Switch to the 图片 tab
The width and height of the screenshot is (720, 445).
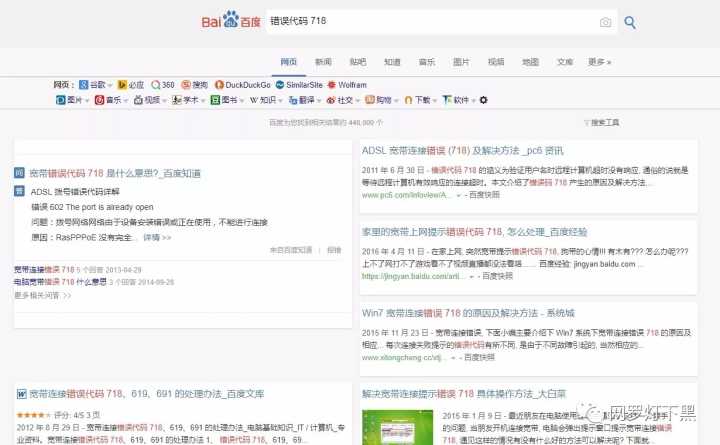click(x=461, y=62)
